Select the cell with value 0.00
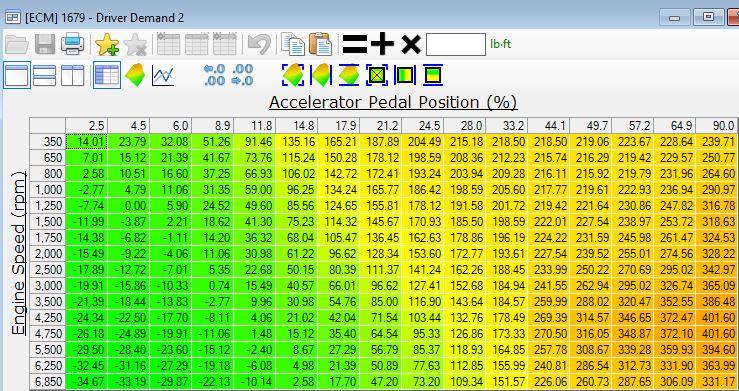This screenshot has height=391, width=739. point(129,205)
